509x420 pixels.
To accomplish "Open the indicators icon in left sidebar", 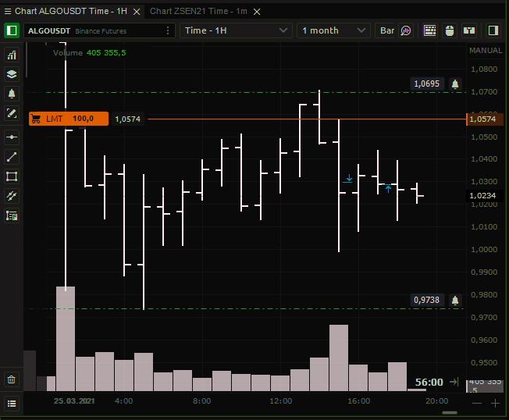I will 12,55.
